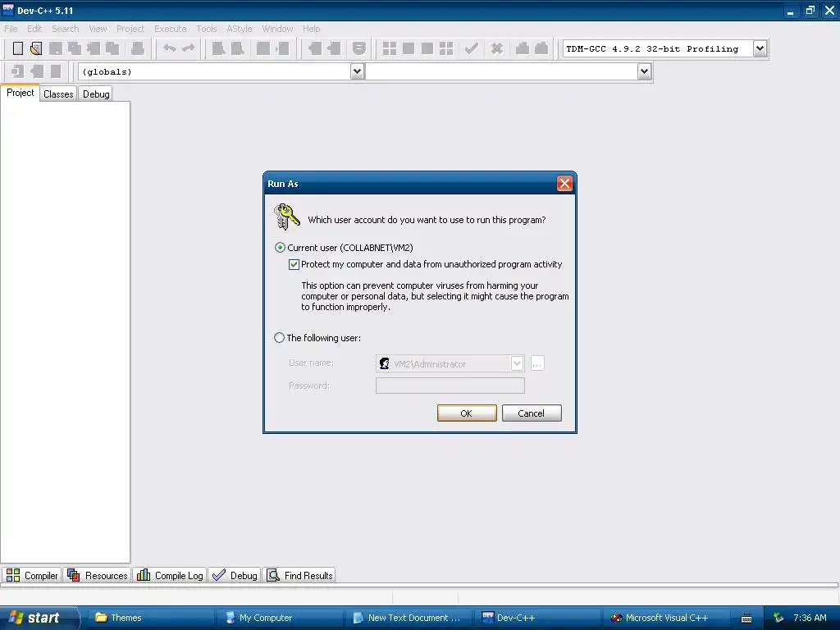Select the Project tab
Viewport: 840px width, 630px height.
click(20, 93)
